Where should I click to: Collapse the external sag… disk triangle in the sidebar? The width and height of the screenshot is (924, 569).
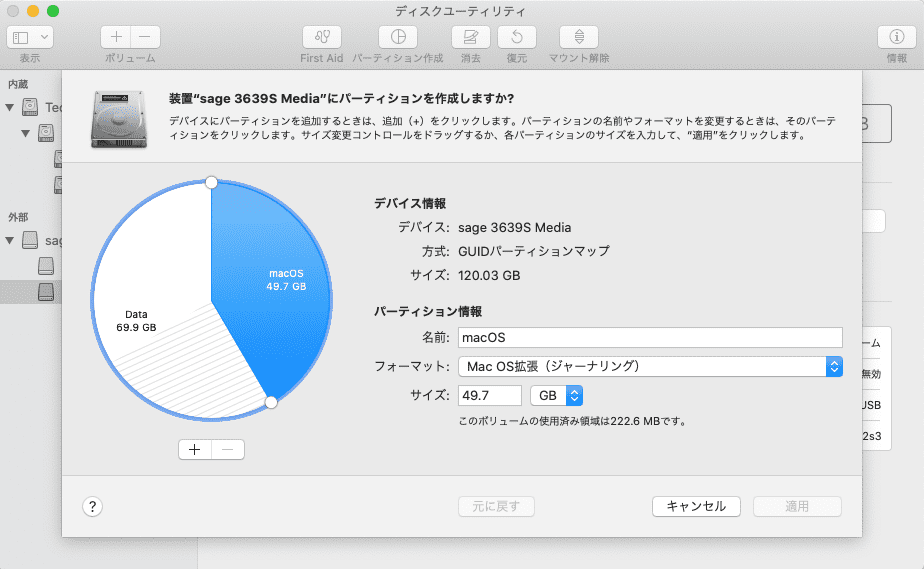pyautogui.click(x=9, y=240)
